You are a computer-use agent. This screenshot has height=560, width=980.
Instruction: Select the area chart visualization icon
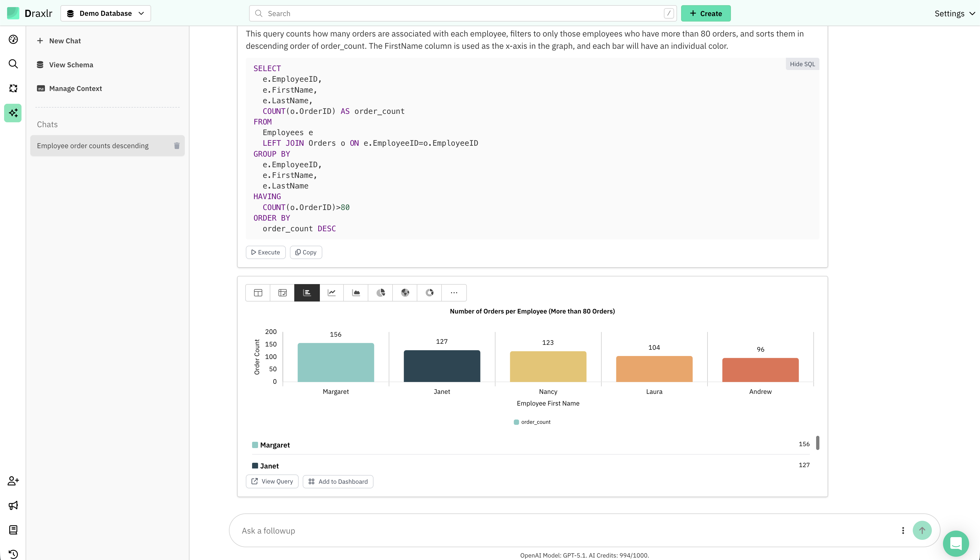coord(356,293)
